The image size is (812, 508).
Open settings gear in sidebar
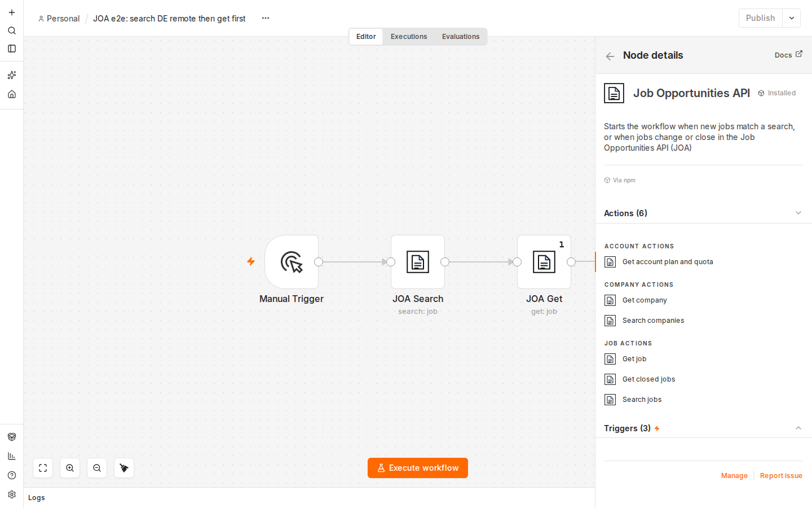click(x=12, y=494)
